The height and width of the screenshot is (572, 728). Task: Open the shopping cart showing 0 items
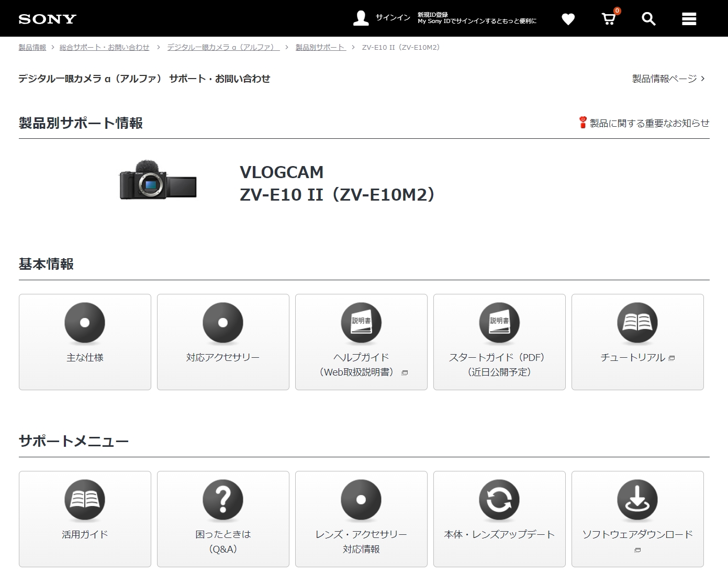coord(608,18)
